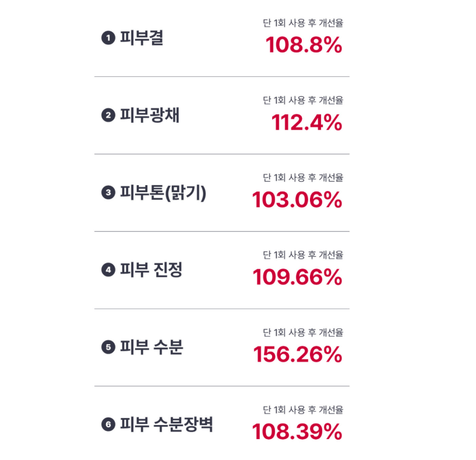Click the 피부 수분 label
Viewport: 476px width, 460px height.
pos(151,348)
